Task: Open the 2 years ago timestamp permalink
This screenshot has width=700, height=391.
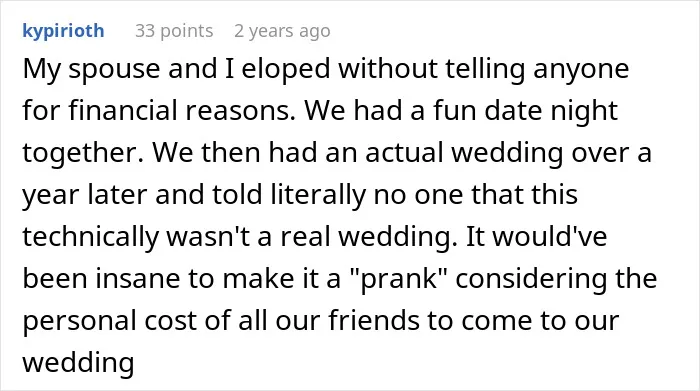Action: [282, 31]
